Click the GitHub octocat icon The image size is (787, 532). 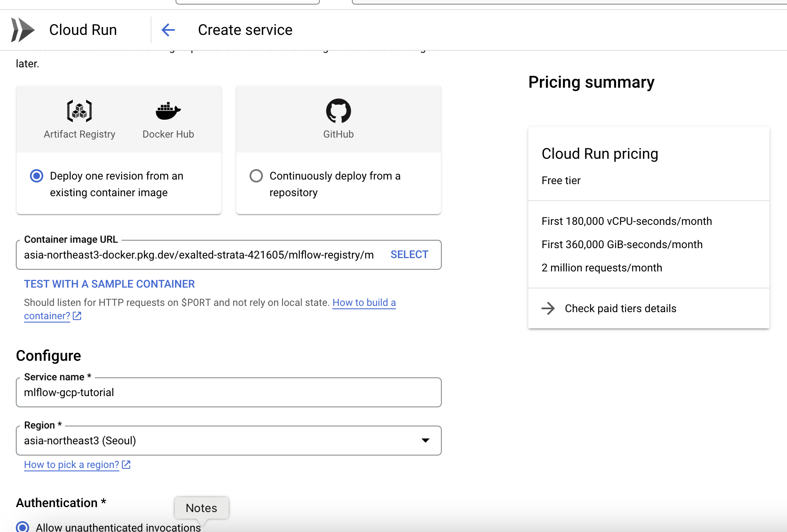(x=338, y=111)
